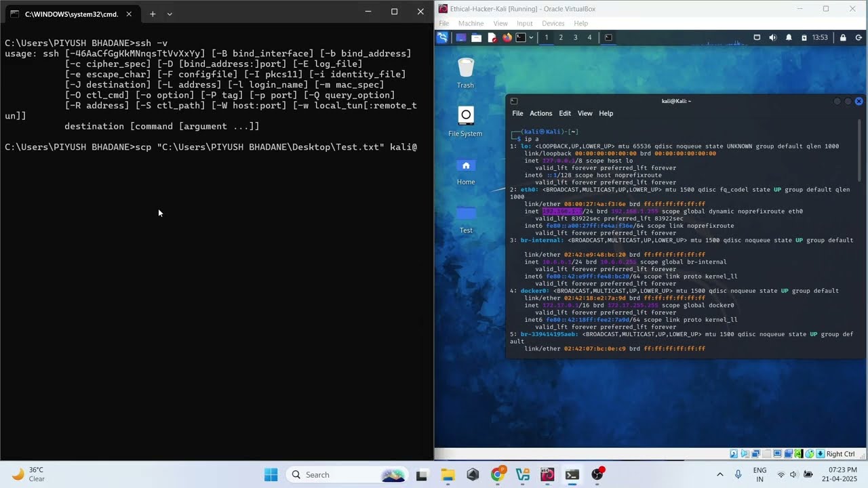Click the Kali panel clock 13:53
The height and width of the screenshot is (488, 868).
(x=820, y=37)
